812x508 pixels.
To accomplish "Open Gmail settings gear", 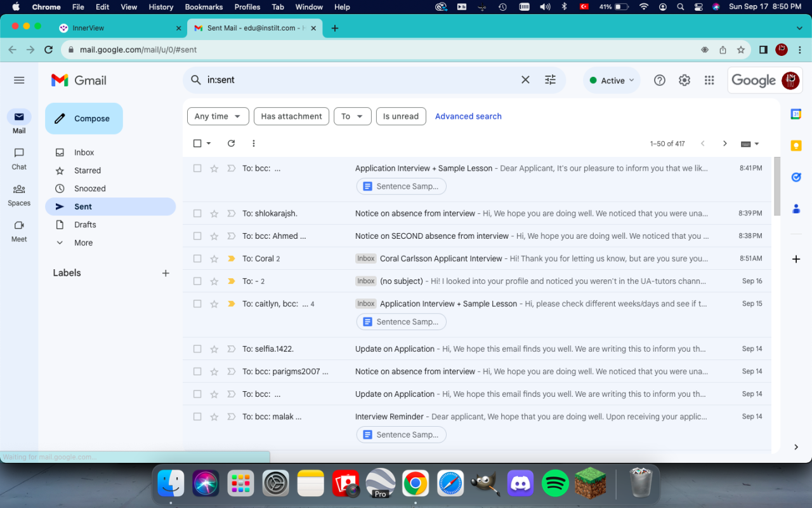I will (684, 80).
